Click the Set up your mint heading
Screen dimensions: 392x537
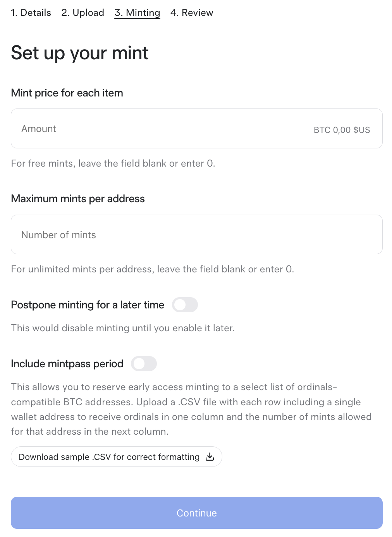[x=80, y=53]
